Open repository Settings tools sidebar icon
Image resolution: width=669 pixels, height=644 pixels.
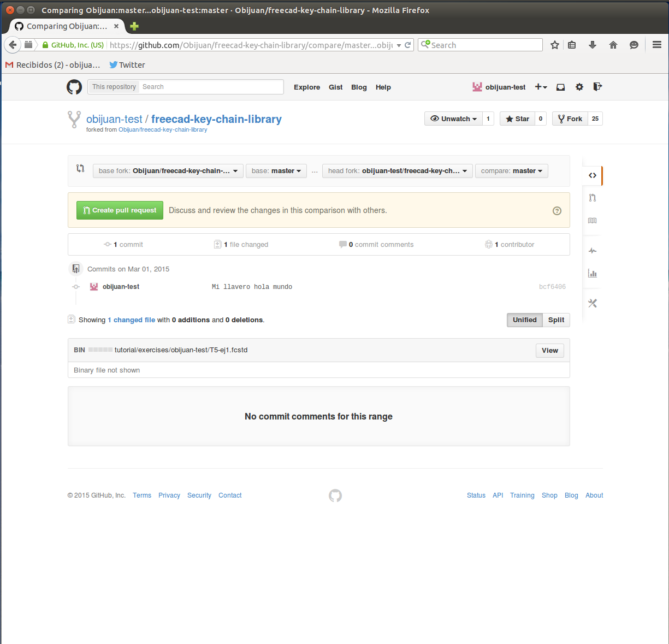click(593, 303)
